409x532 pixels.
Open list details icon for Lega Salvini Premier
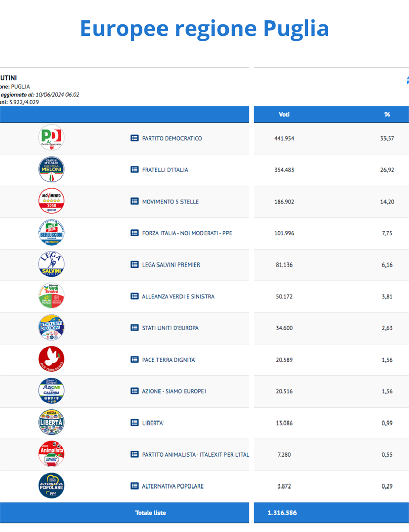134,264
